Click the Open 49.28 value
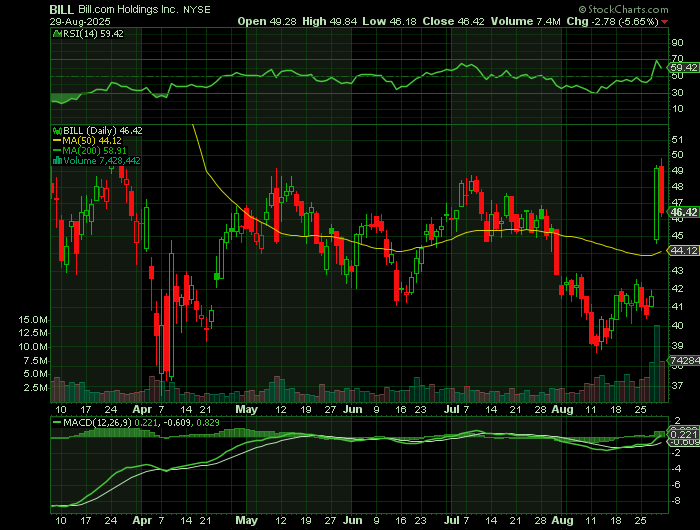Image resolution: width=700 pixels, height=530 pixels. click(x=267, y=21)
